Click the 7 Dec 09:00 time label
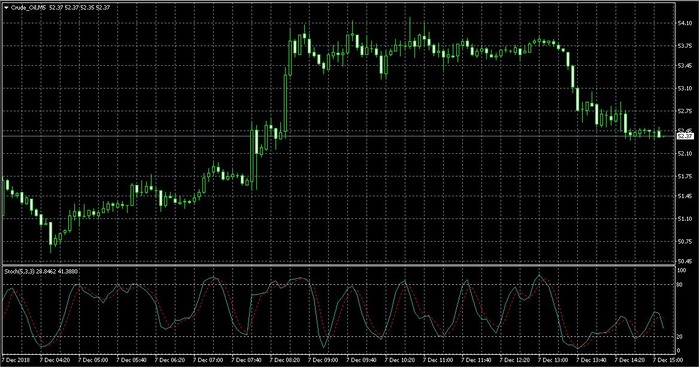This screenshot has width=700, height=368. 323,360
